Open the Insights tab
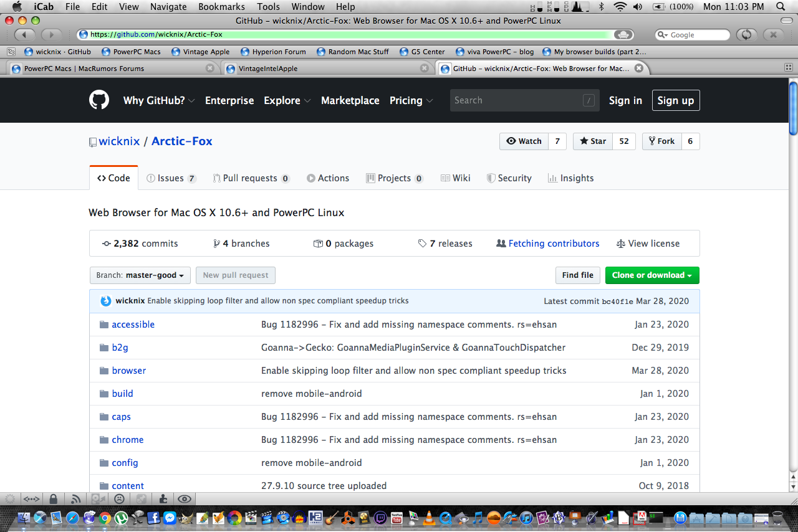This screenshot has height=532, width=798. pyautogui.click(x=570, y=178)
